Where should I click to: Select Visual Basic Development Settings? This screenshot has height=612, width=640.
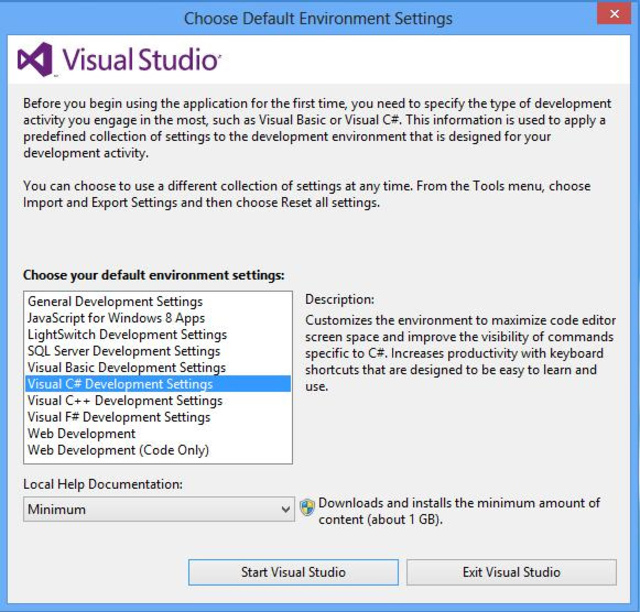(158, 368)
